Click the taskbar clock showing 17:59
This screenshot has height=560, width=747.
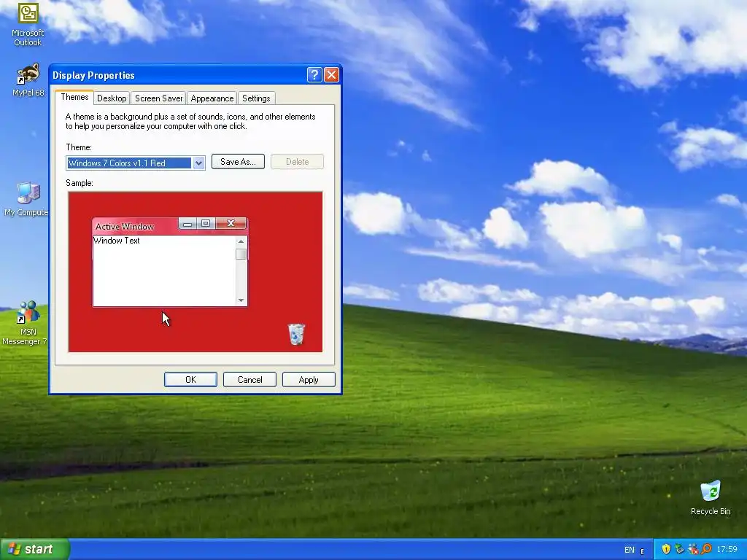(x=727, y=550)
